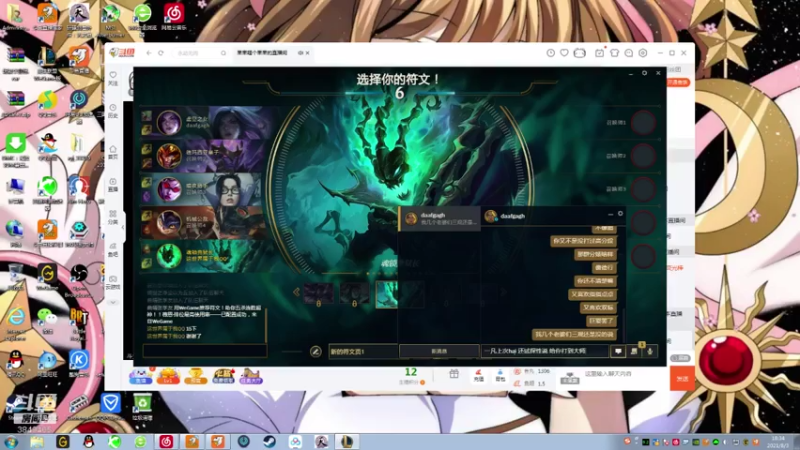The width and height of the screenshot is (800, 450).
Task: Click the second enemy summoner empty slot circle
Action: point(643,156)
